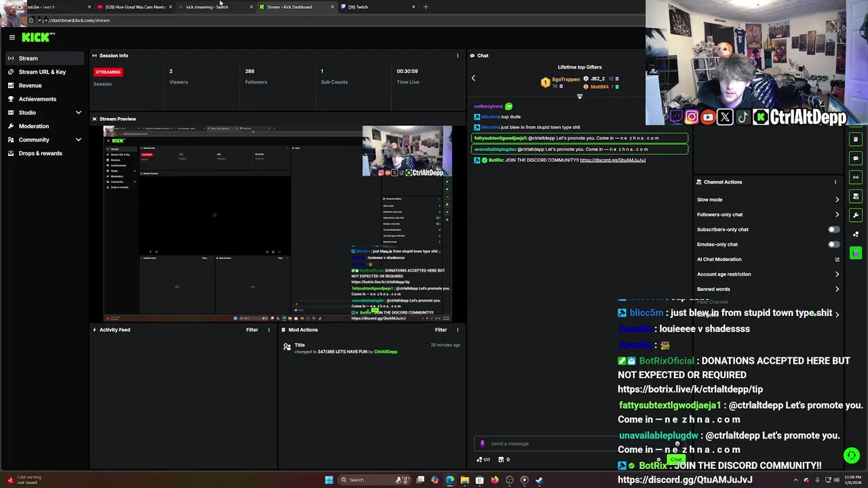Click the Windows Start button
Screen dimensions: 868x488
[329, 480]
